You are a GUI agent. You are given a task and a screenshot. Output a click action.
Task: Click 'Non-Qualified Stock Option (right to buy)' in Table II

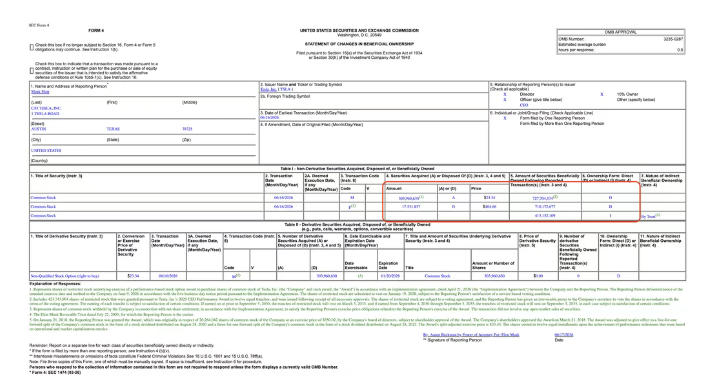[x=65, y=276]
